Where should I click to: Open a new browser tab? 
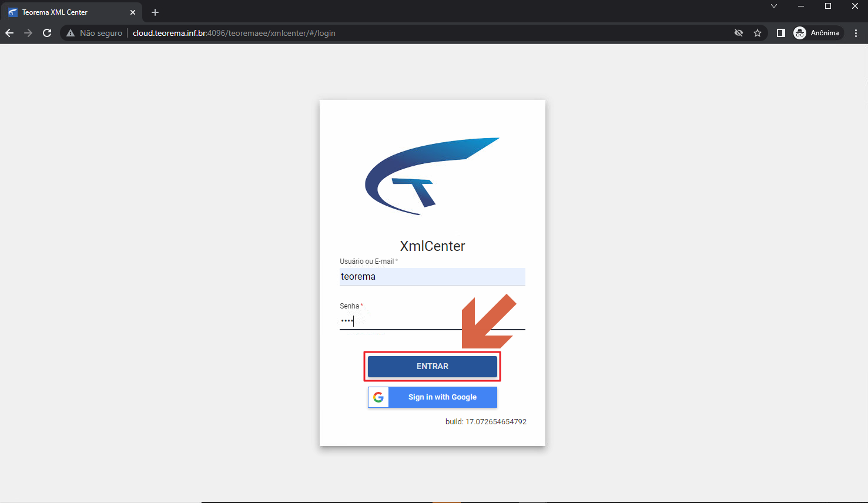[155, 12]
